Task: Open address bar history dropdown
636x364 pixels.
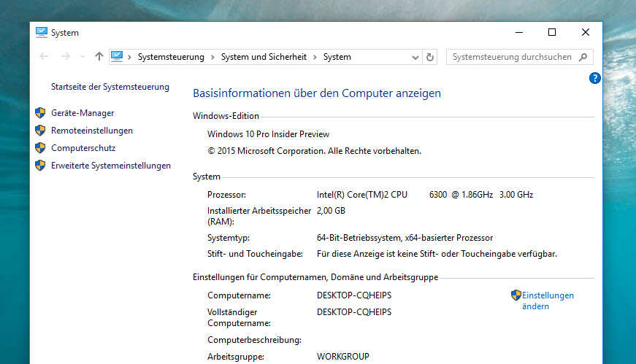Action: (x=415, y=57)
